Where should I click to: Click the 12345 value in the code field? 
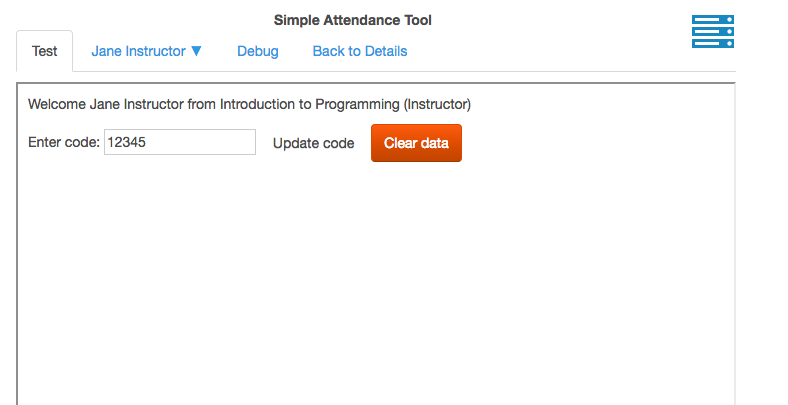127,143
